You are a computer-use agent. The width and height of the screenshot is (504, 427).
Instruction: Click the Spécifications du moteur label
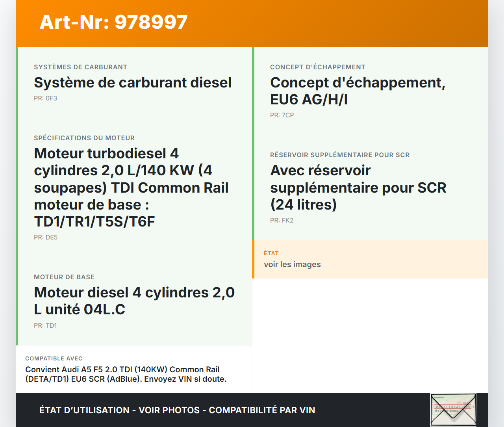coord(84,138)
